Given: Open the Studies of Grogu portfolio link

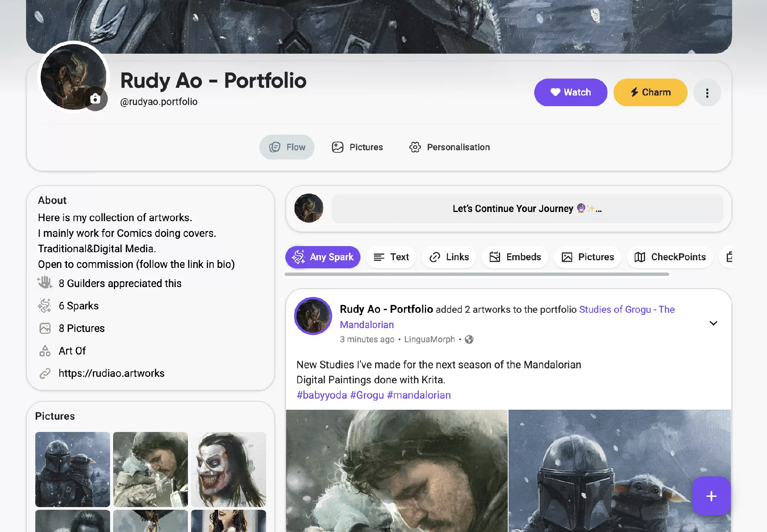Looking at the screenshot, I should click(626, 309).
